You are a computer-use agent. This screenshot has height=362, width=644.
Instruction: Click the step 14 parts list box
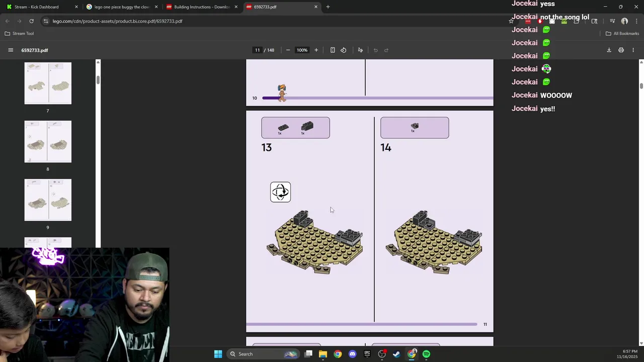click(415, 128)
